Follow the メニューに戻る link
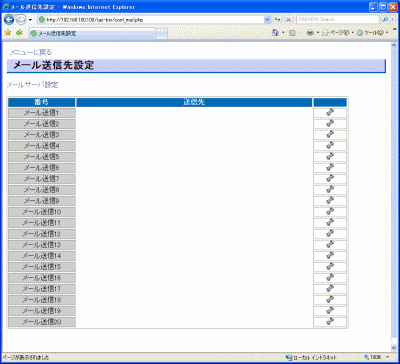 (31, 52)
